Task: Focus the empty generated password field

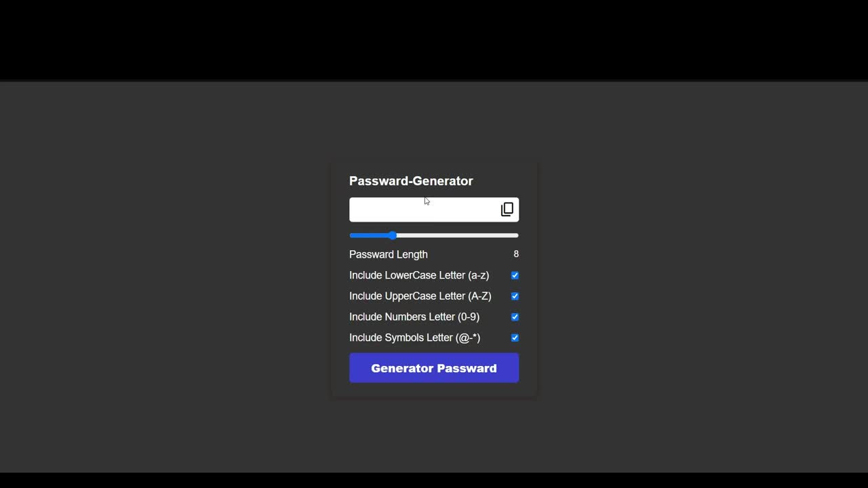Action: (x=425, y=209)
